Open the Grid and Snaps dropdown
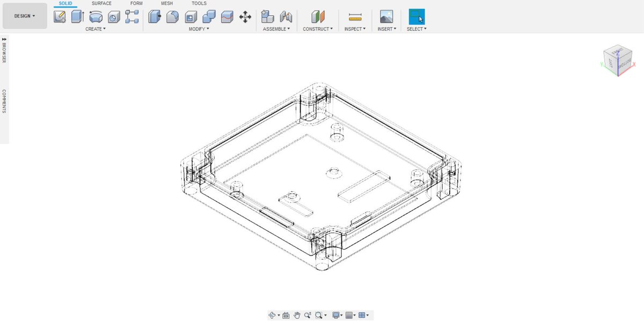The width and height of the screenshot is (644, 321). point(349,315)
